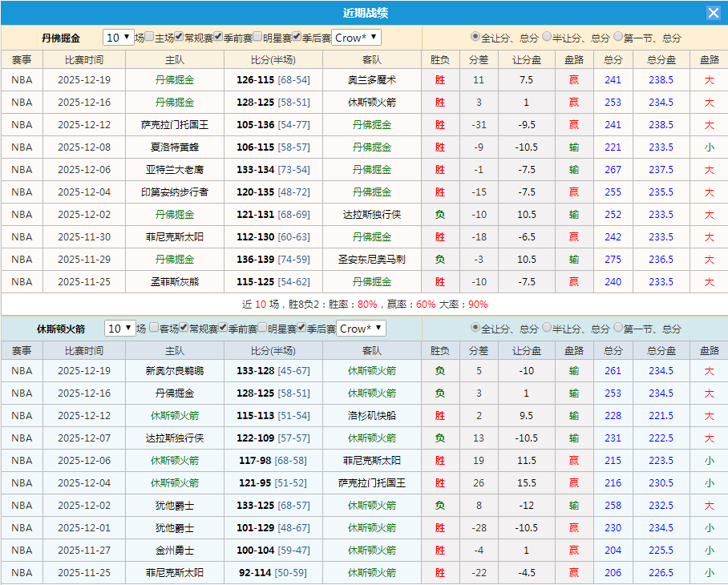Open the Crow* odds dropdown in top section
728x585 pixels.
tap(355, 37)
